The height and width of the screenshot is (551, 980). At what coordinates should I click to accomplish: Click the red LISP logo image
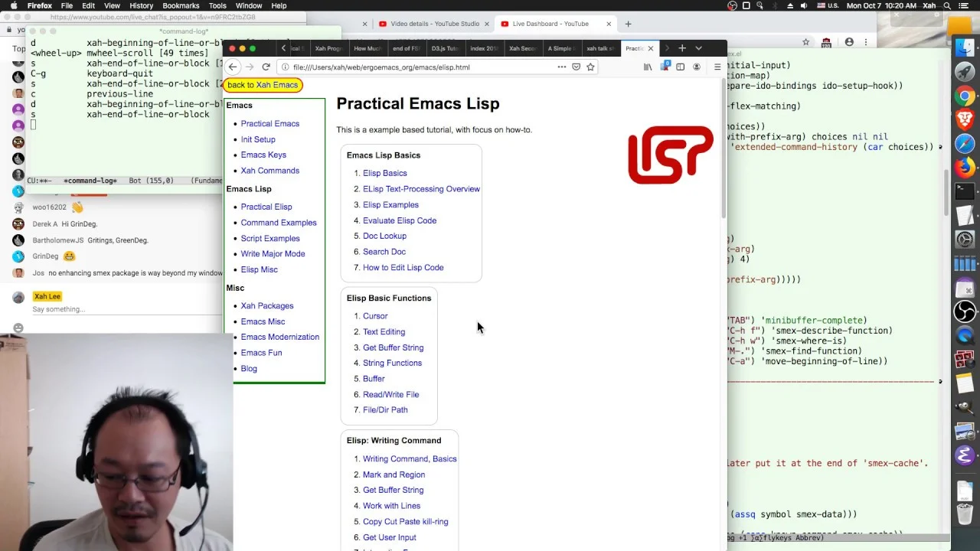(671, 155)
